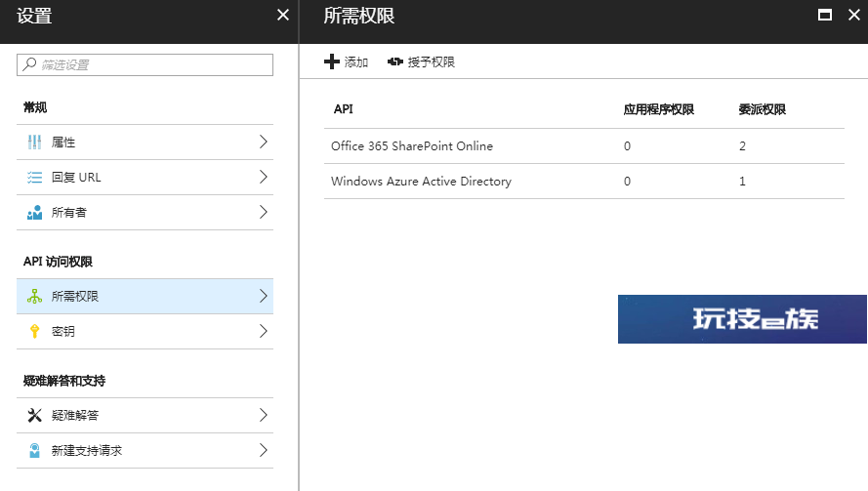
Task: Click the 回复 URL list icon
Action: (34, 177)
